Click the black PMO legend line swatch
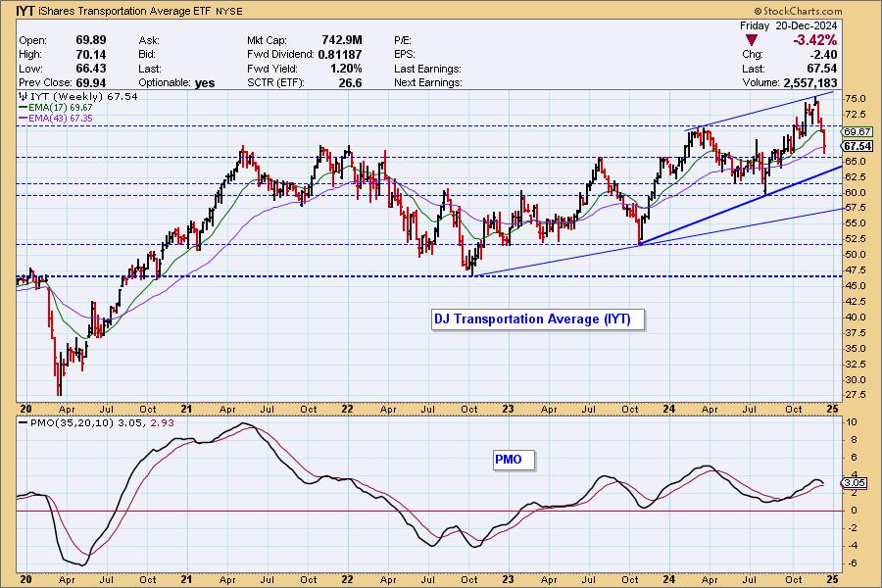Viewport: 882px width, 588px height. [24, 423]
